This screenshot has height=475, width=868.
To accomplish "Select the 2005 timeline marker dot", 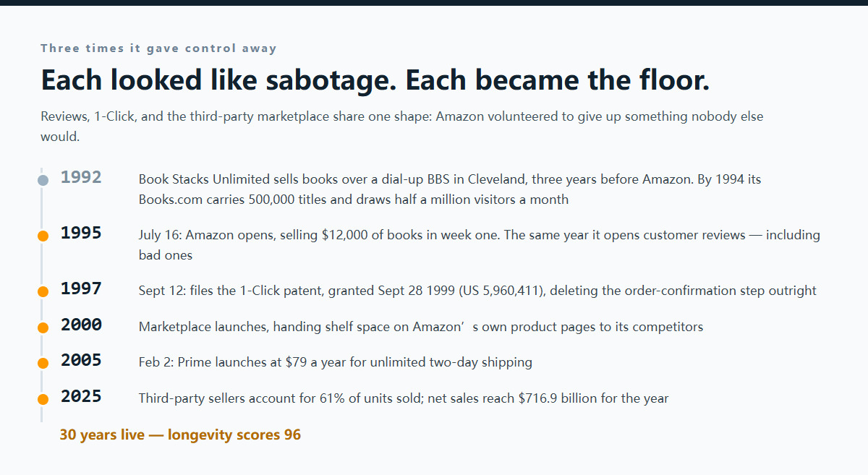I will click(x=43, y=363).
